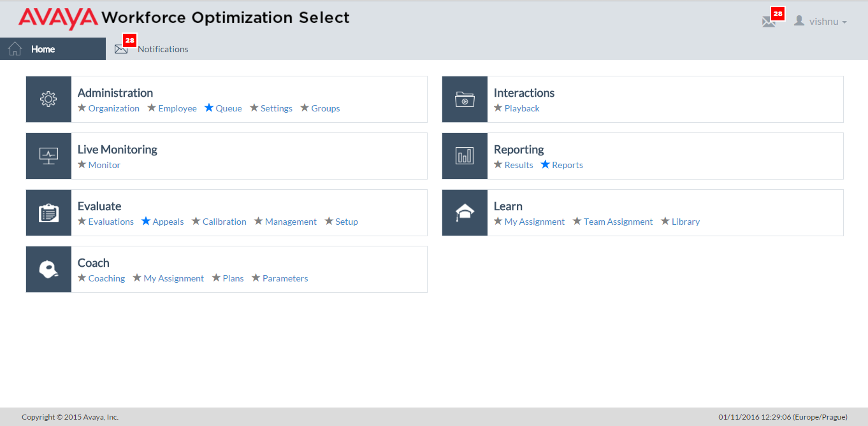868x426 pixels.
Task: Open the Settings link under Administration
Action: click(277, 108)
